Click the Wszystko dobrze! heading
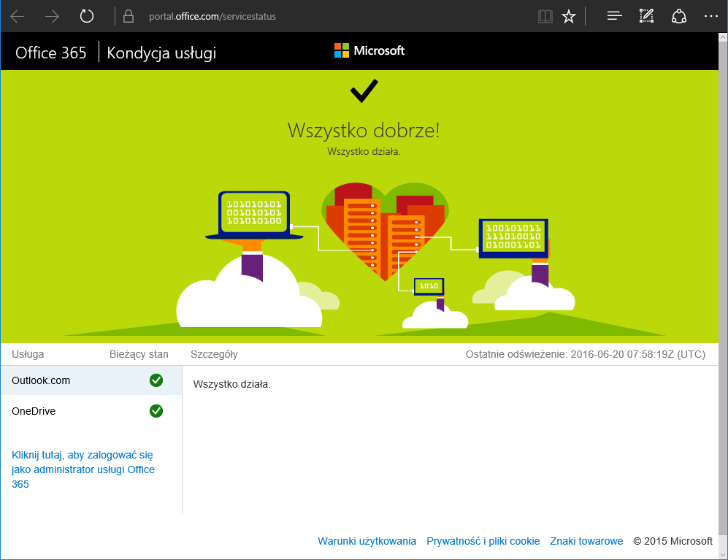728x560 pixels. (364, 130)
